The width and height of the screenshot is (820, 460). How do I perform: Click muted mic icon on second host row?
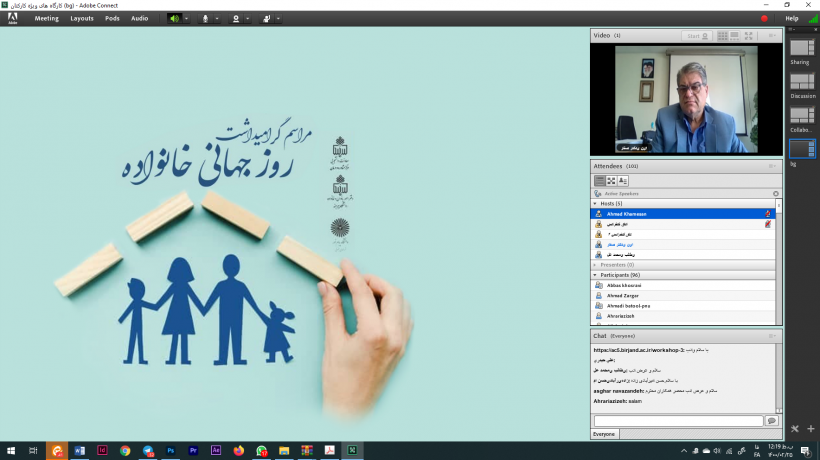click(x=768, y=224)
